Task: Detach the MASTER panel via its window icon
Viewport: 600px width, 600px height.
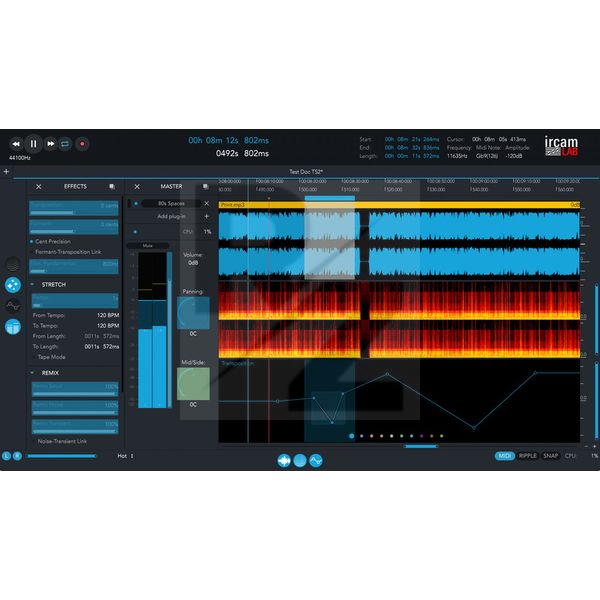Action: [205, 186]
